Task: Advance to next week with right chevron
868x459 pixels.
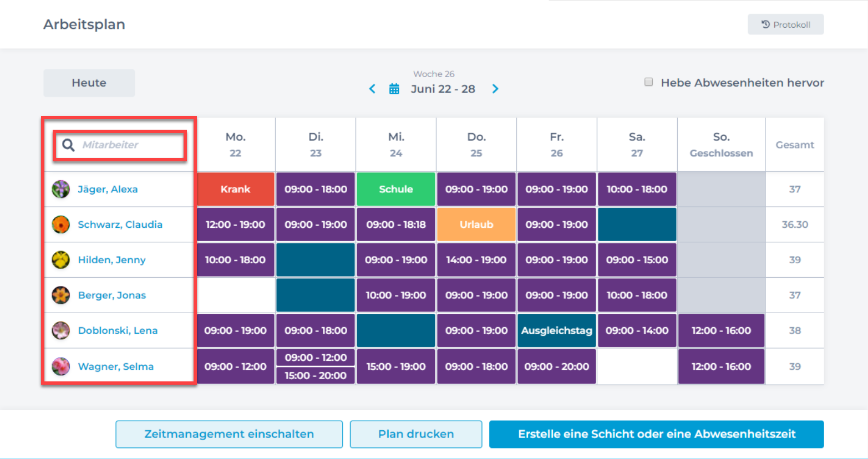Action: coord(495,89)
